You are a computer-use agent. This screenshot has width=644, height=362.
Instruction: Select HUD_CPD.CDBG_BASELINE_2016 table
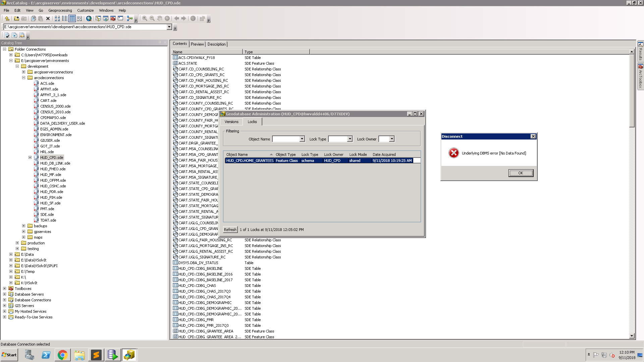pyautogui.click(x=205, y=274)
